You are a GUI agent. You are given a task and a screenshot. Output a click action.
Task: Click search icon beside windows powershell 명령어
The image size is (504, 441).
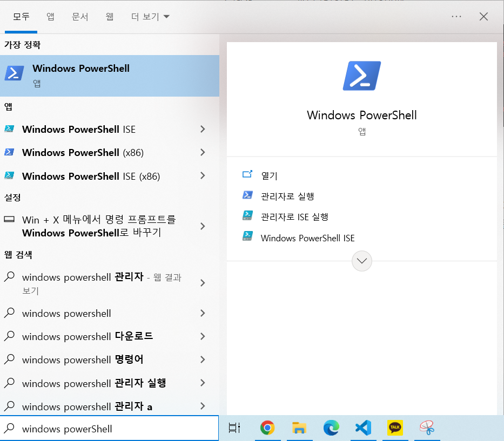(9, 359)
